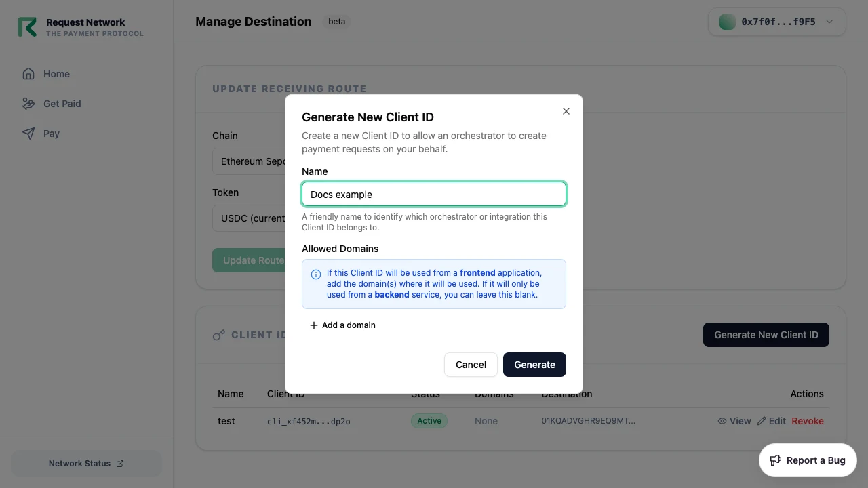868x488 pixels.
Task: Click the Report a Bug button
Action: [x=808, y=460]
